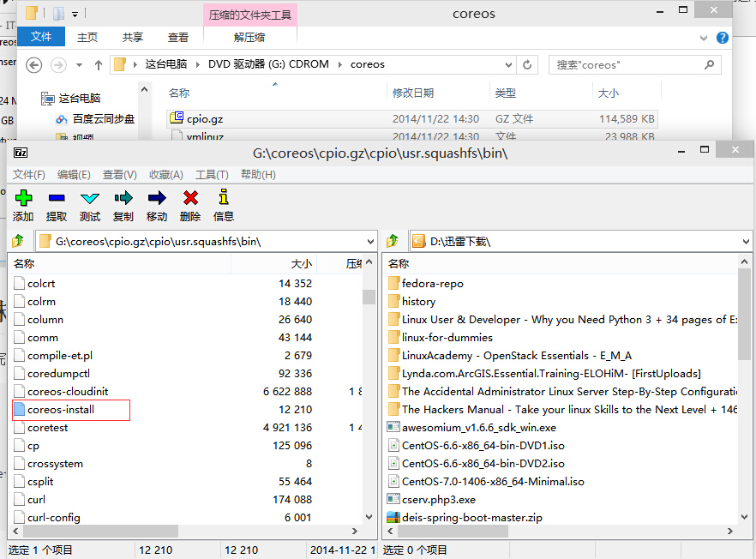Select CentOS-7.0-1406-x86_64-Minimal.iso file
756x559 pixels.
click(x=486, y=481)
